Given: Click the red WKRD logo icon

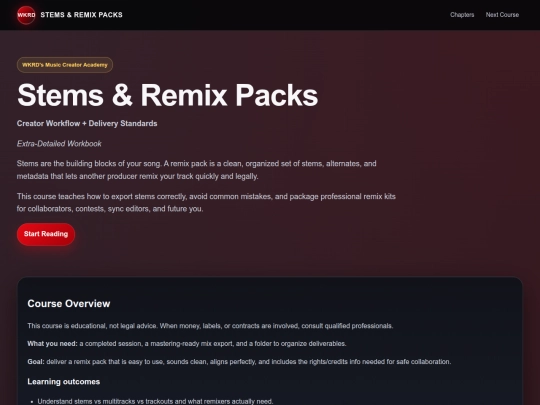Looking at the screenshot, I should pos(26,15).
